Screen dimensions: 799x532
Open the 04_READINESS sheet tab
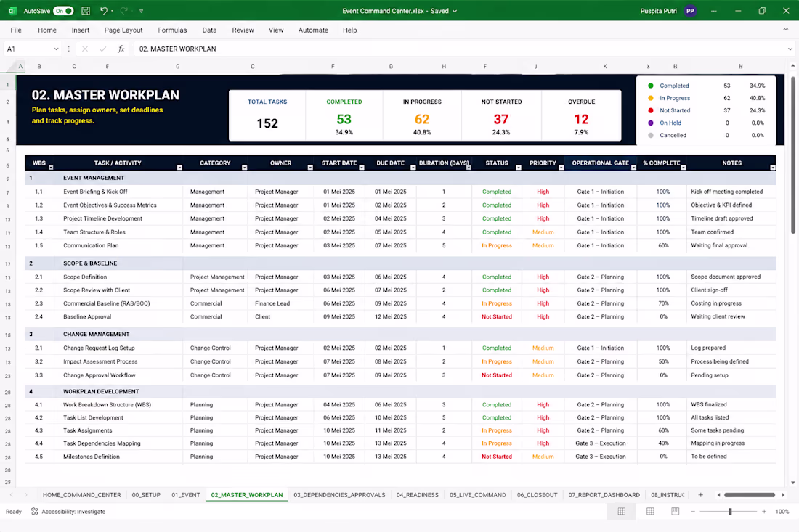point(418,495)
